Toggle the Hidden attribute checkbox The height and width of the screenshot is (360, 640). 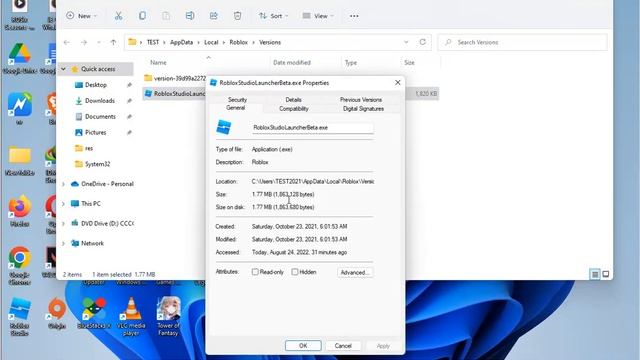(295, 272)
